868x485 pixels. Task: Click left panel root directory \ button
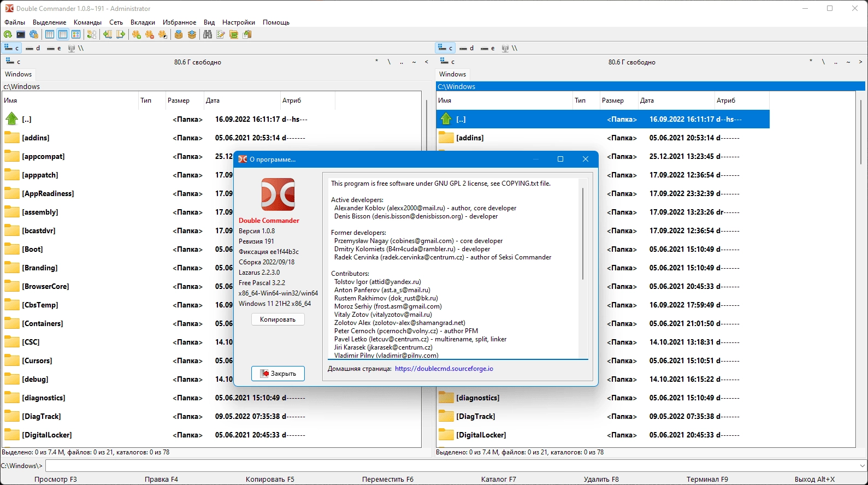click(x=389, y=62)
